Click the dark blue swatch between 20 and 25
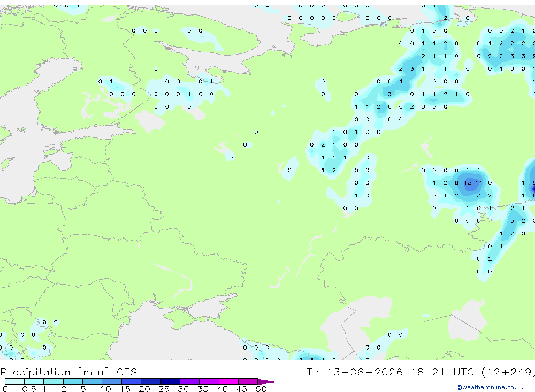Image resolution: width=535 pixels, height=392 pixels. point(151,381)
